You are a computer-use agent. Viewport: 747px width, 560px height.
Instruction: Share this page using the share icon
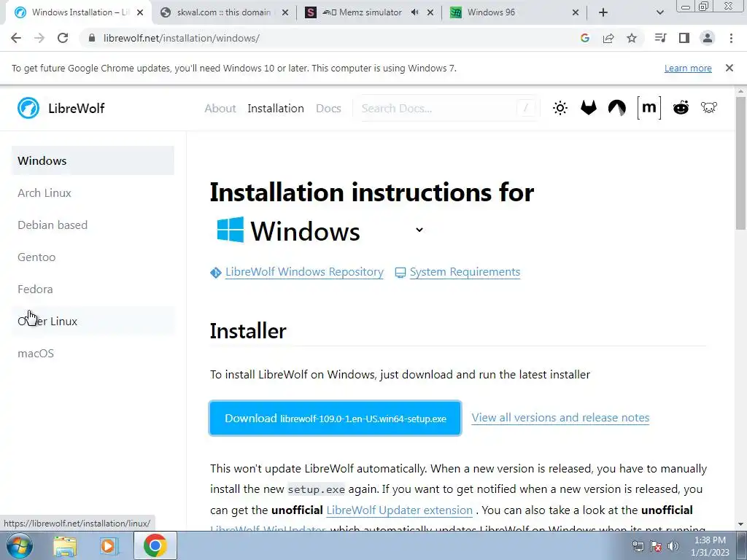click(x=608, y=38)
